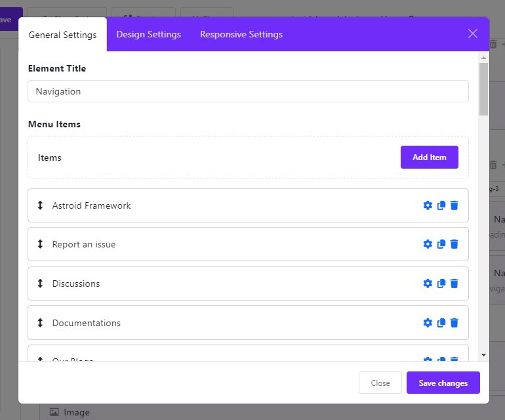This screenshot has width=505, height=420.
Task: Delete the Astroid Framework menu item
Action: [x=454, y=205]
